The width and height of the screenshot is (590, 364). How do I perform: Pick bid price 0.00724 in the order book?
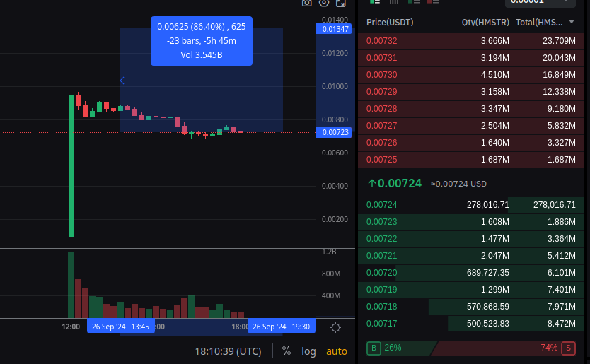(x=381, y=204)
